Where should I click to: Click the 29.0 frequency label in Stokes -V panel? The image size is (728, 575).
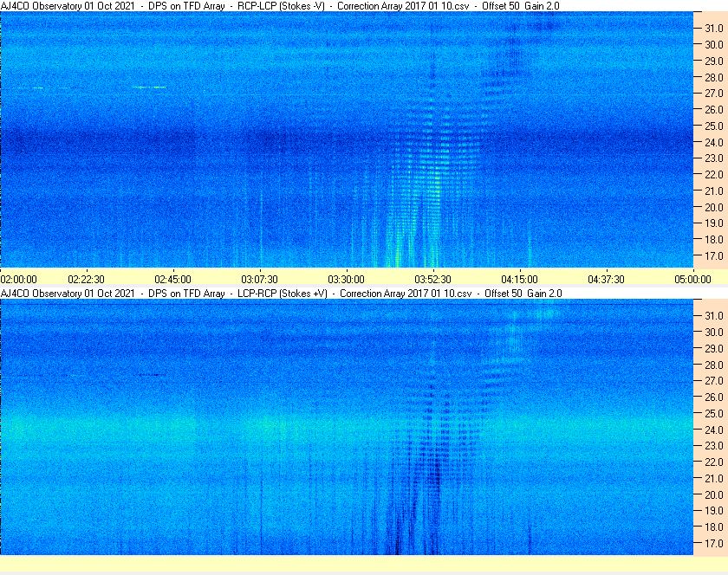714,61
